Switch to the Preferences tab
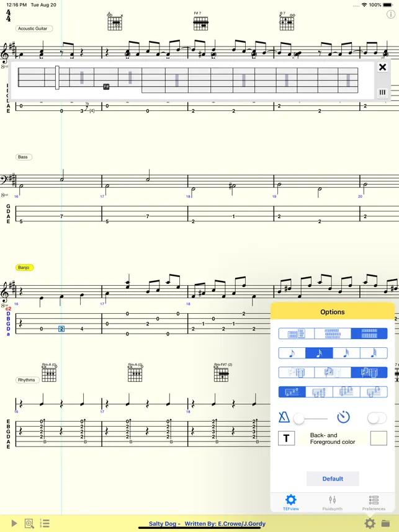 [x=374, y=502]
